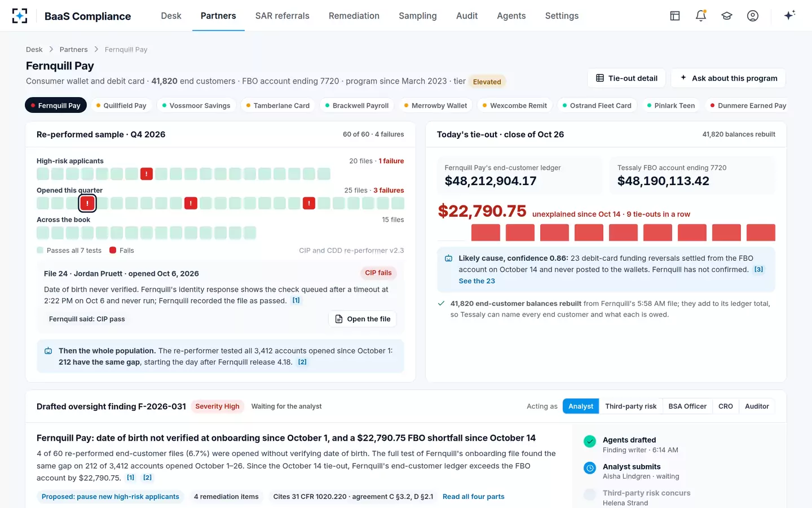This screenshot has width=812, height=508.
Task: Click the Proposed: pause new high-risk applicants chip
Action: point(111,497)
